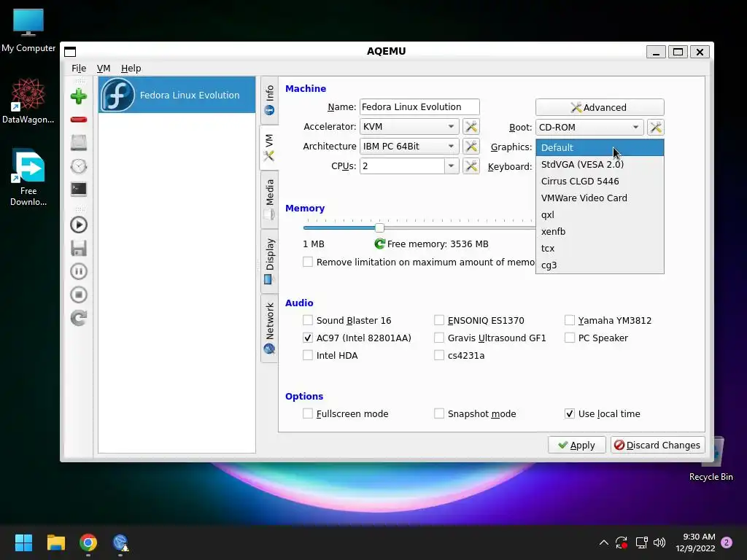Screen dimensions: 747x560
Task: Select Default in the Graphics list
Action: click(600, 147)
